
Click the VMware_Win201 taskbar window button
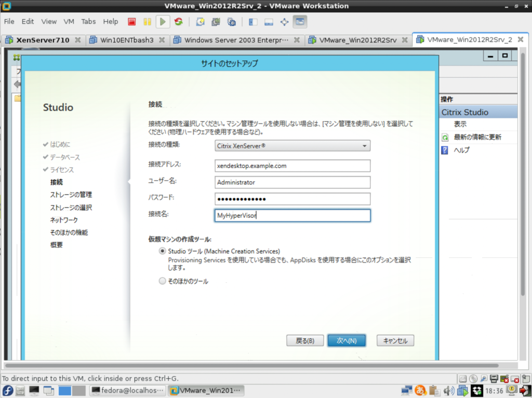(x=206, y=391)
